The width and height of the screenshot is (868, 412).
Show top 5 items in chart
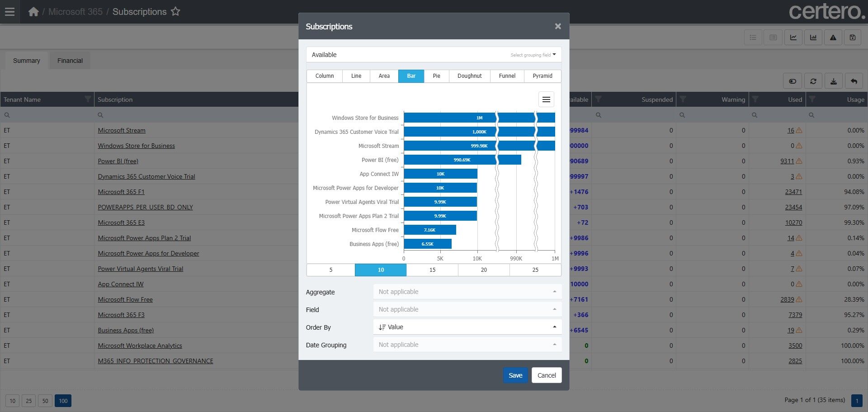tap(331, 270)
